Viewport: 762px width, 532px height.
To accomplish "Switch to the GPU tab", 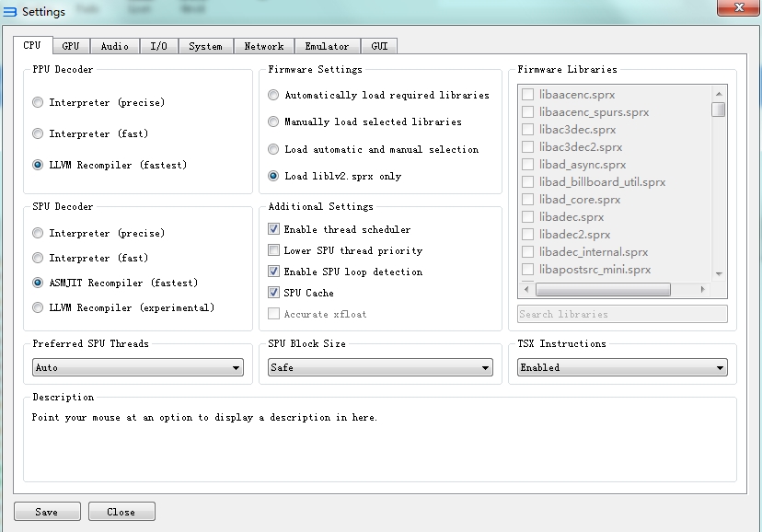I will coord(71,46).
